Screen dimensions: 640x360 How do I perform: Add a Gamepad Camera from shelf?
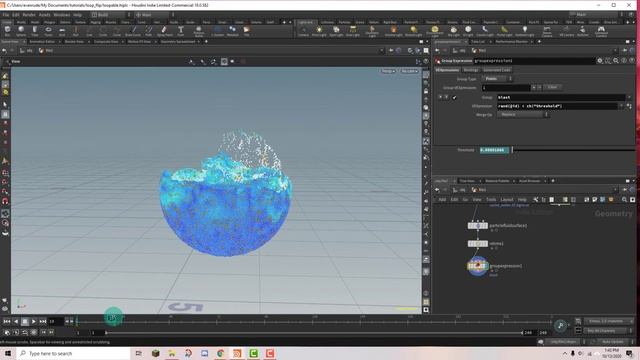coord(601,31)
